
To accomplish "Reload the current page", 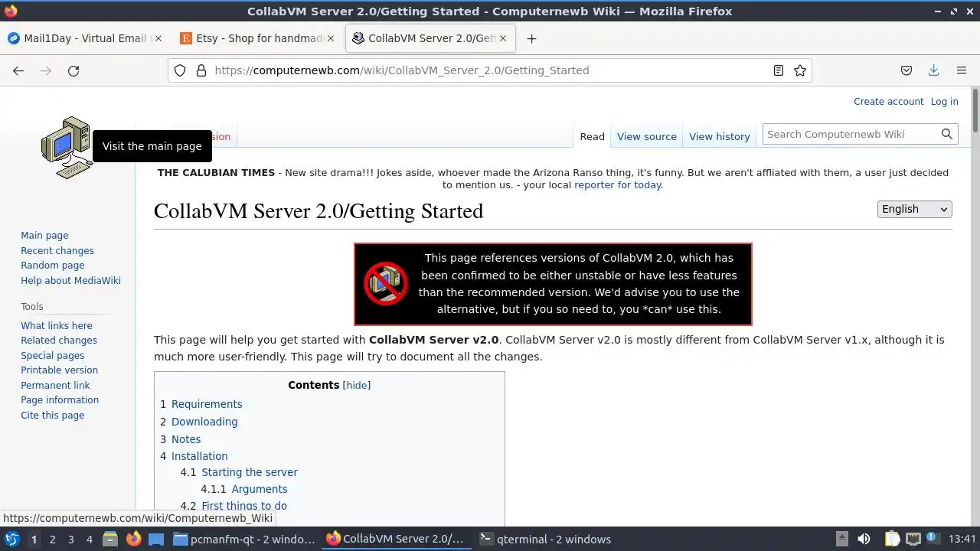I will [73, 70].
